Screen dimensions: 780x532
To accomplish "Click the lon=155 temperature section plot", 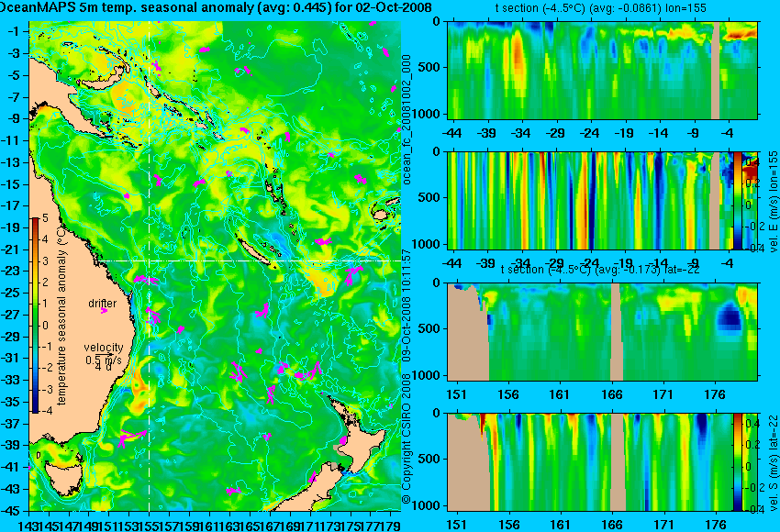I will click(x=602, y=70).
